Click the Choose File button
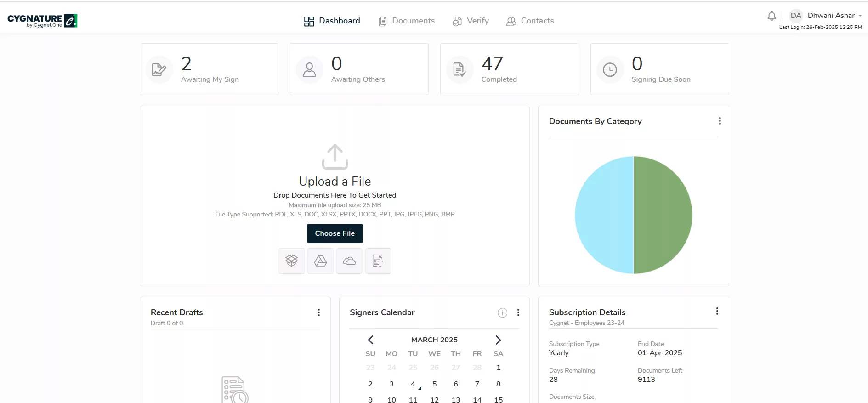This screenshot has width=868, height=403. click(335, 233)
